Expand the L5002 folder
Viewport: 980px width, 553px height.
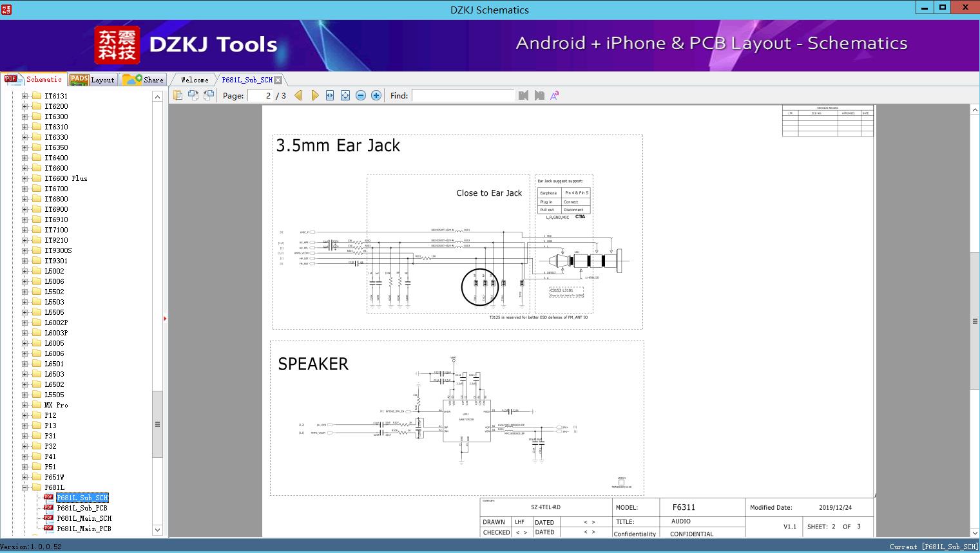[x=24, y=271]
